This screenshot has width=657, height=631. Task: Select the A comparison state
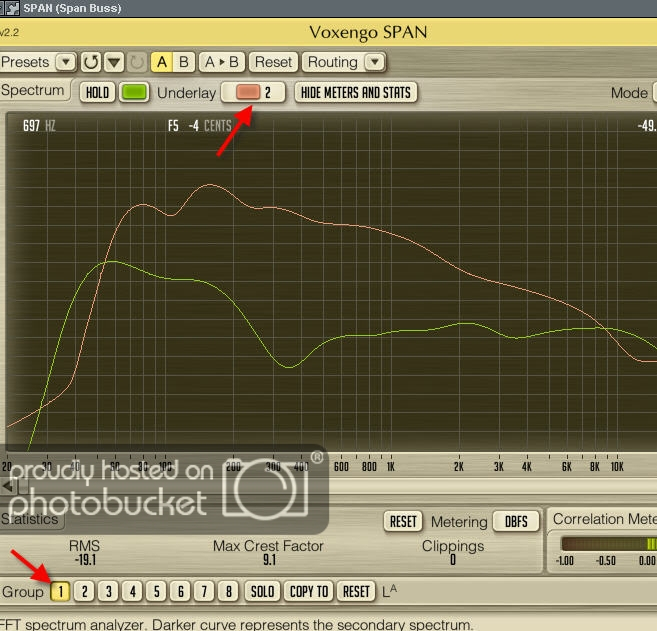(162, 62)
